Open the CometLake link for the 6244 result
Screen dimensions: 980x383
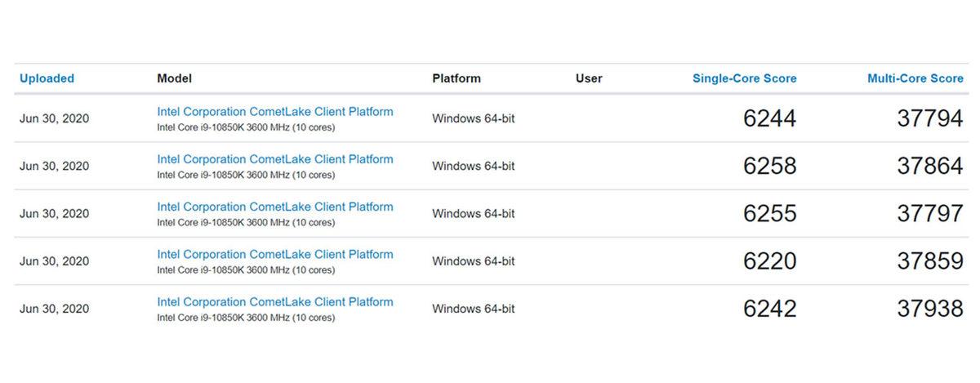click(275, 112)
